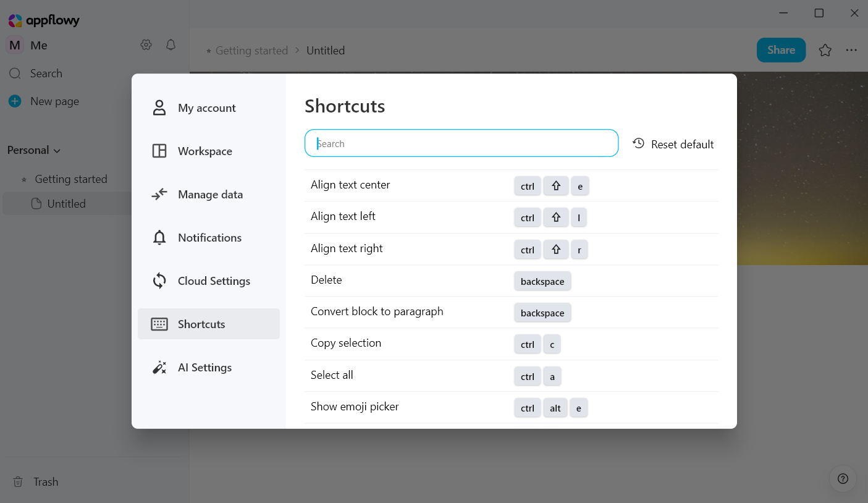Screen dimensions: 868x503
Task: Click Getting started breadcrumb link
Action: (251, 51)
